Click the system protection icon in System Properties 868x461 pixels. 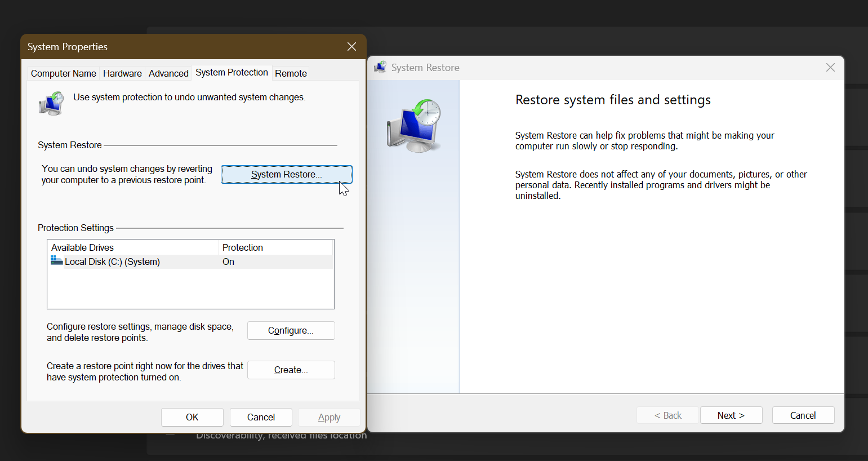point(51,104)
